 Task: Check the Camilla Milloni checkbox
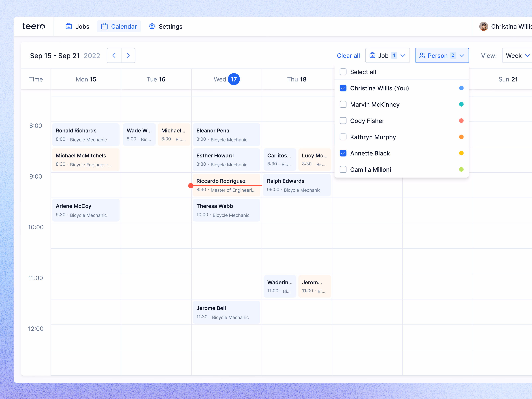[343, 170]
